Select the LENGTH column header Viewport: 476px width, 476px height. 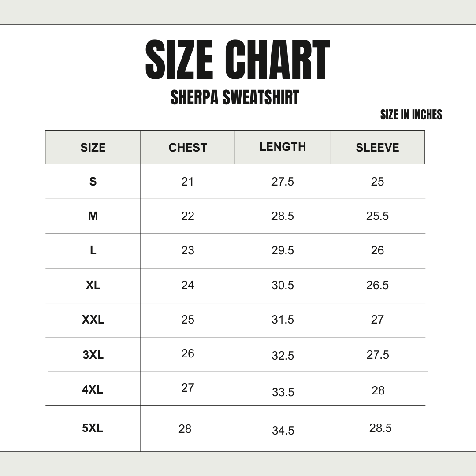point(283,147)
